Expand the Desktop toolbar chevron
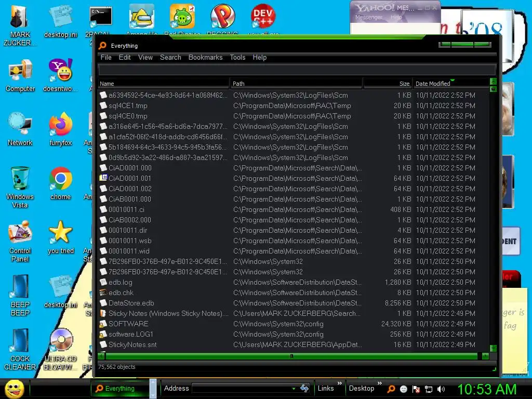The image size is (532, 399). coord(380,383)
